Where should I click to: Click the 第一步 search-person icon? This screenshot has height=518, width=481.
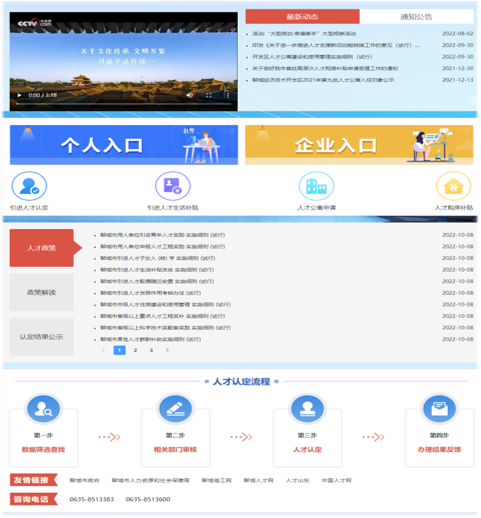click(43, 409)
